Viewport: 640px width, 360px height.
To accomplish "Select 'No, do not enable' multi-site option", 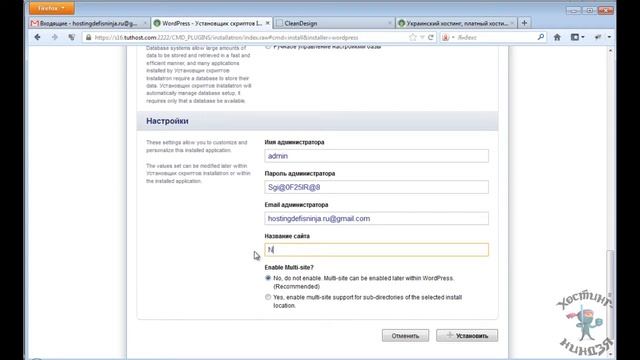I will [268, 278].
